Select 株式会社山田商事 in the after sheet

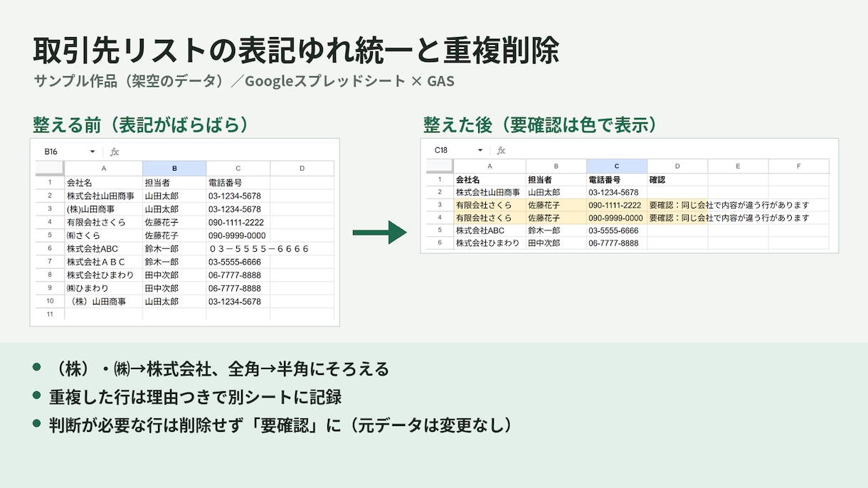click(x=489, y=192)
